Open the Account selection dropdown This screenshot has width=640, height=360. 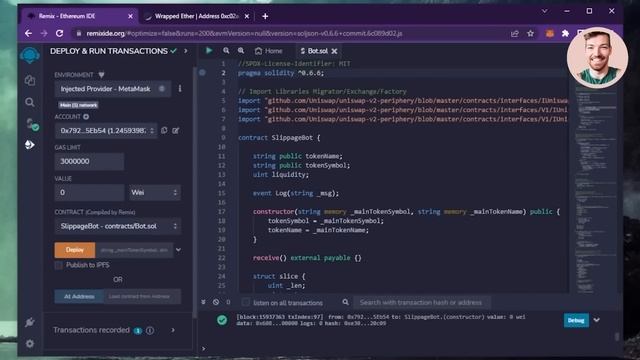[106, 131]
